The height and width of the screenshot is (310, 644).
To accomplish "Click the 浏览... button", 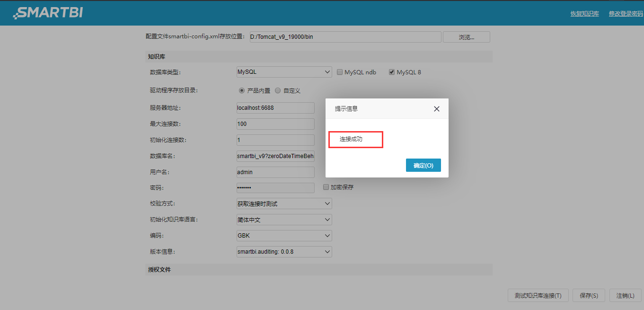I will point(467,37).
